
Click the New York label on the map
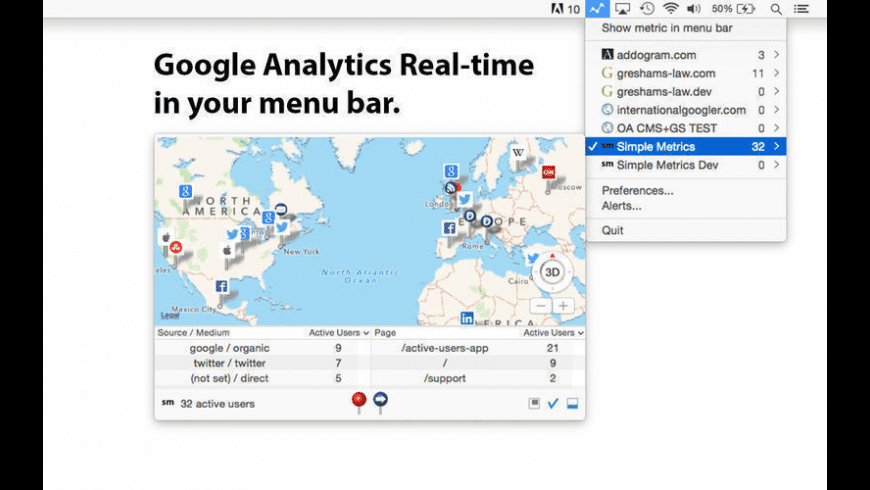[301, 251]
